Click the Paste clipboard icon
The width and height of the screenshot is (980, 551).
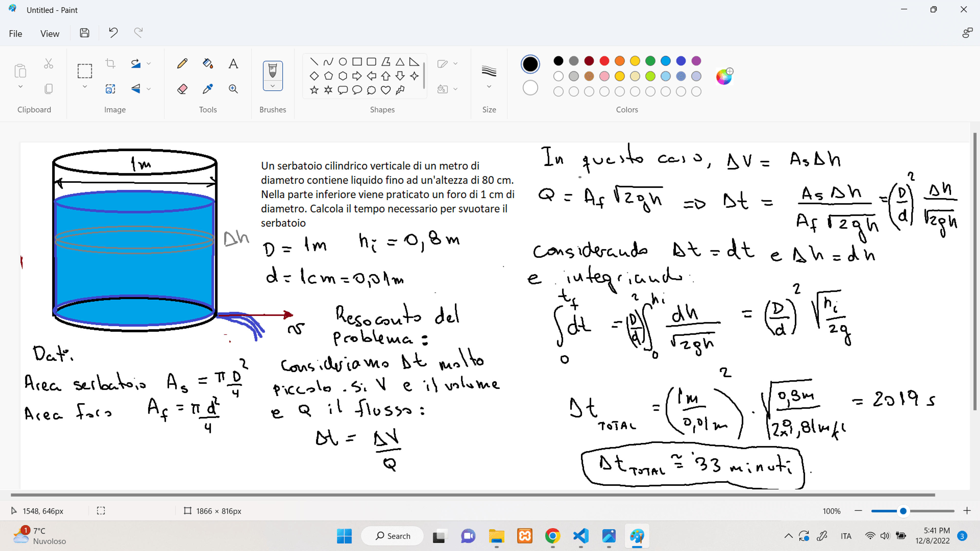(20, 71)
